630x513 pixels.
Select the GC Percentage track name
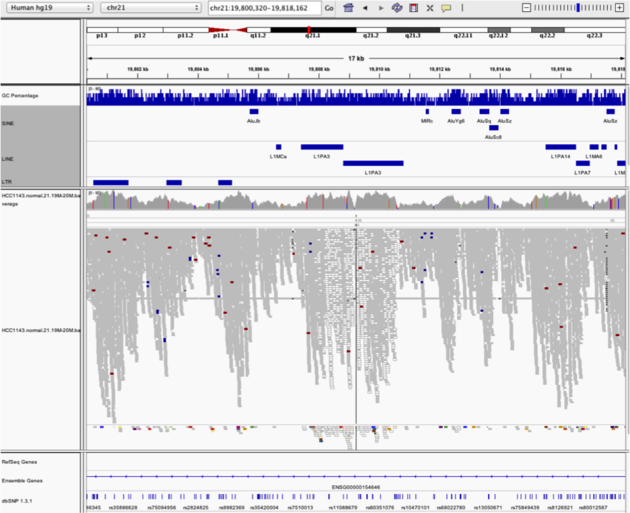[x=21, y=95]
